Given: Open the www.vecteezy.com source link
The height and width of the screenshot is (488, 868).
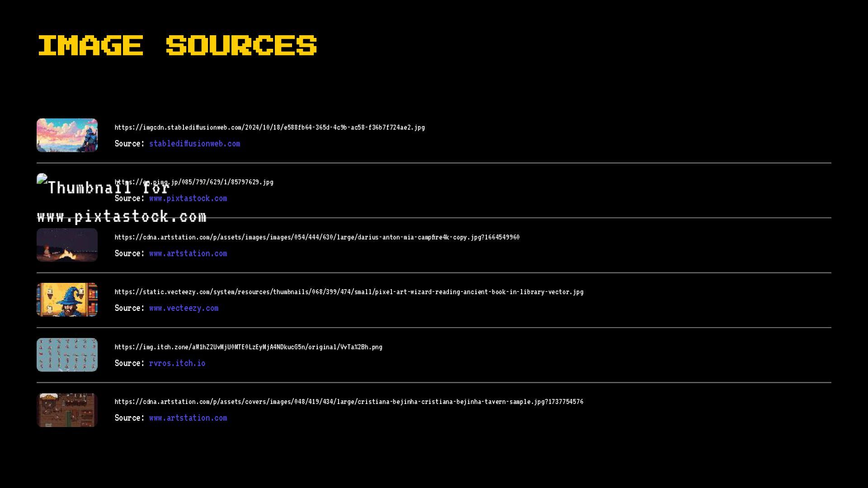Looking at the screenshot, I should [x=184, y=308].
